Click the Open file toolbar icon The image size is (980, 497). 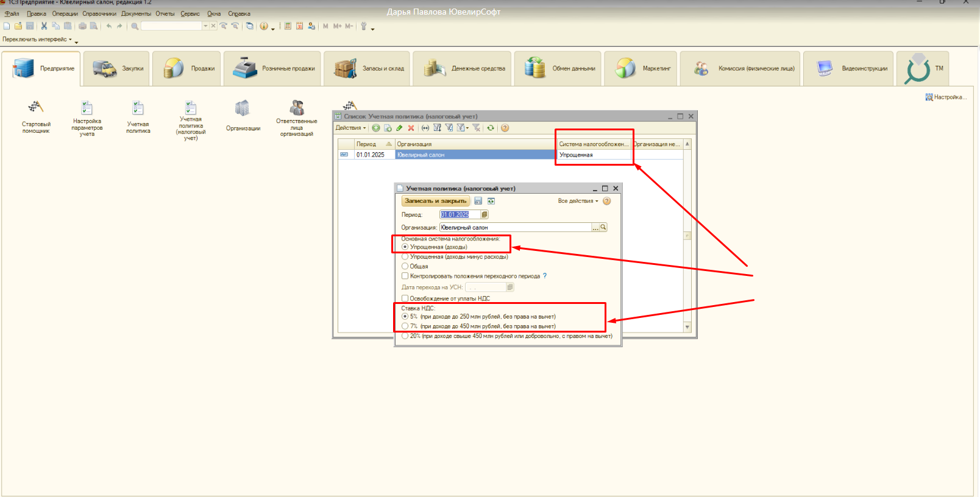coord(18,26)
